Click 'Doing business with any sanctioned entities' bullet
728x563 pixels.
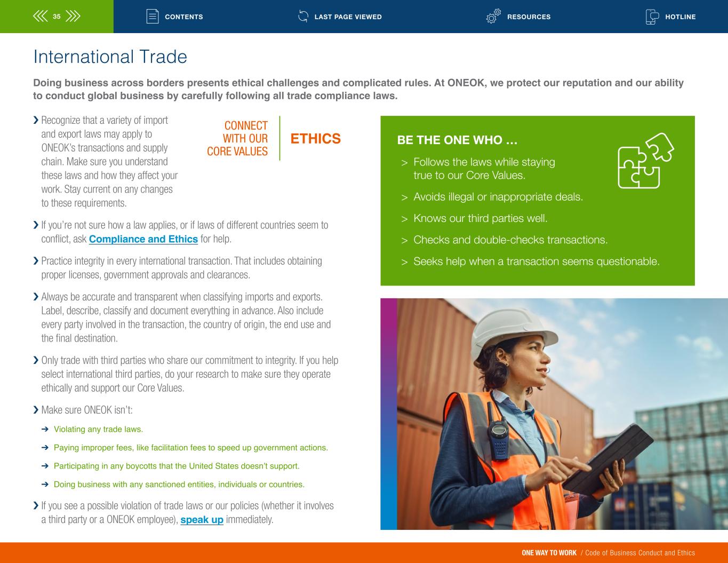(x=179, y=485)
